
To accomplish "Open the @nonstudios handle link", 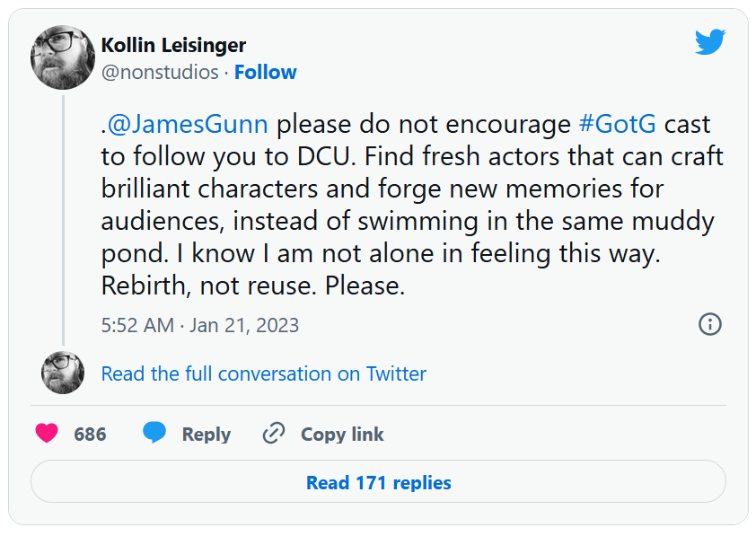I will point(160,73).
